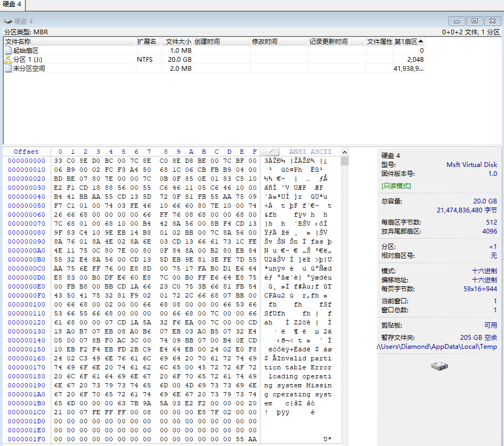This screenshot has height=446, width=504.
Task: Click the 'ng system Missin' ASCII text
Action: pyautogui.click(x=297, y=385)
